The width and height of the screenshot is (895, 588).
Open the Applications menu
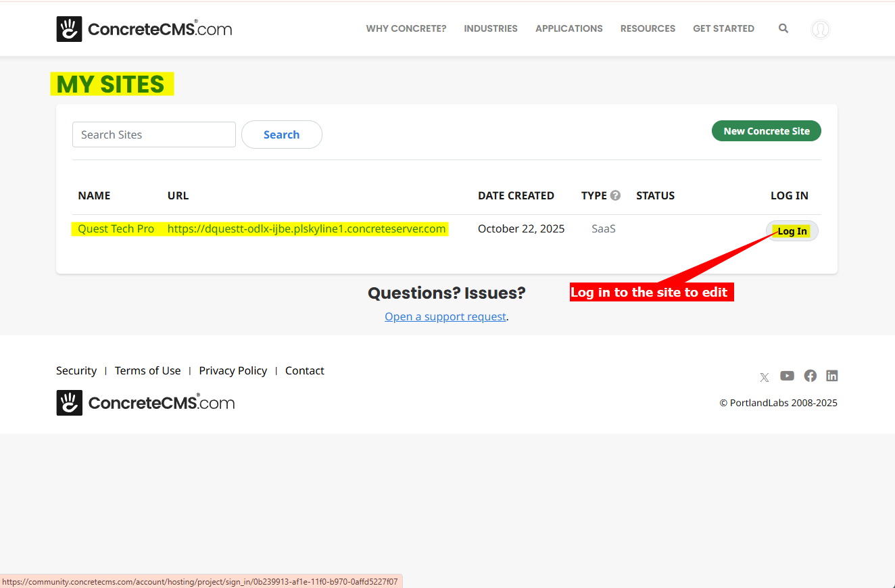(x=569, y=28)
